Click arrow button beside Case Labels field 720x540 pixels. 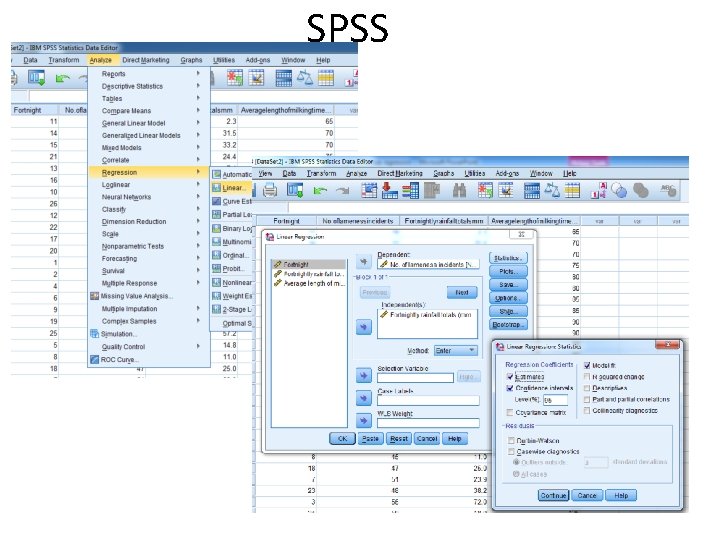click(x=364, y=398)
